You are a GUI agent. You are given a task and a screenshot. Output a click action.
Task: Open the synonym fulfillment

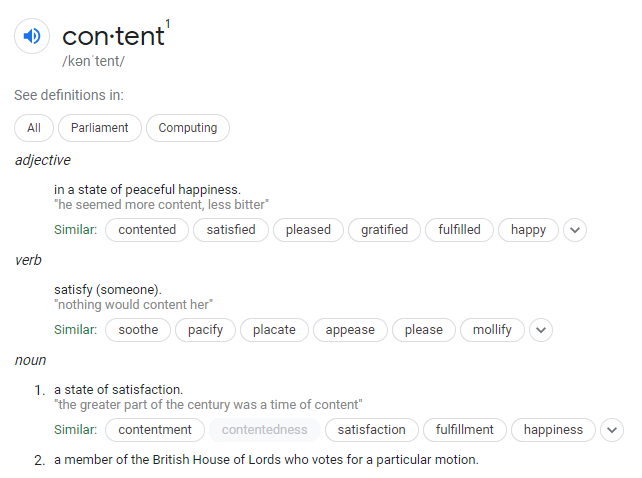click(465, 430)
